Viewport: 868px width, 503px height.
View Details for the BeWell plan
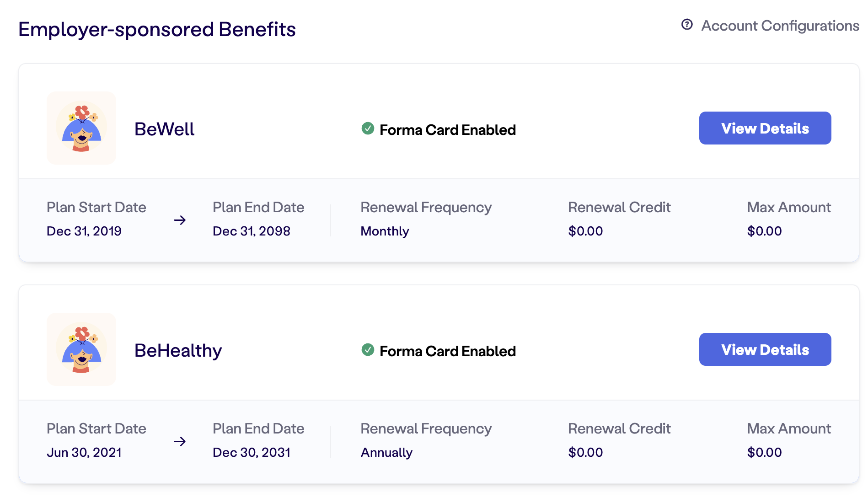(x=765, y=128)
